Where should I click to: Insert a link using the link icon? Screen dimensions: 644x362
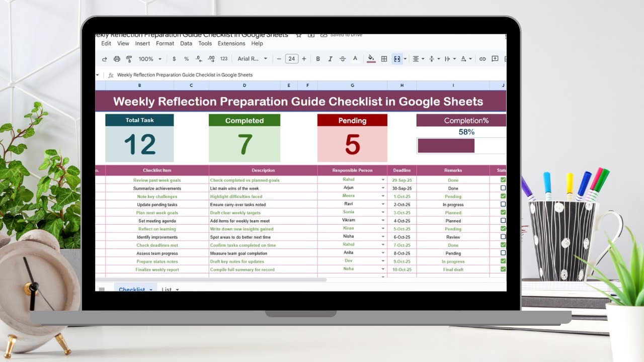pyautogui.click(x=482, y=59)
